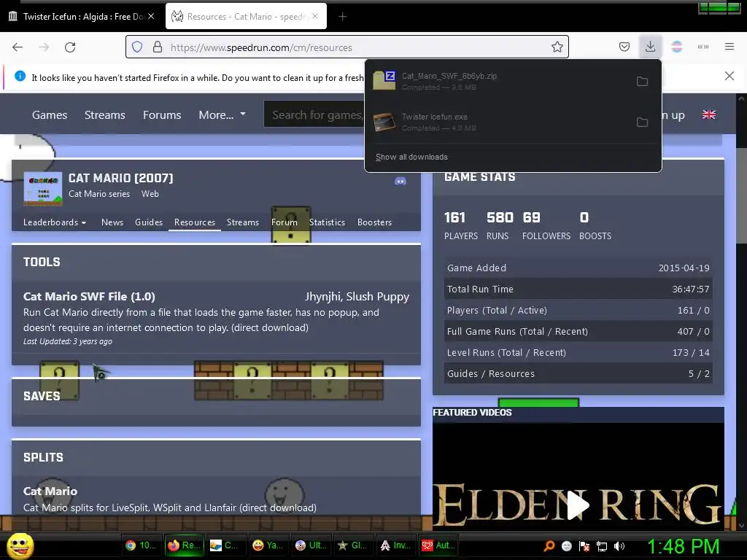Open the Save to Pocket icon
Image resolution: width=747 pixels, height=560 pixels.
(x=624, y=47)
